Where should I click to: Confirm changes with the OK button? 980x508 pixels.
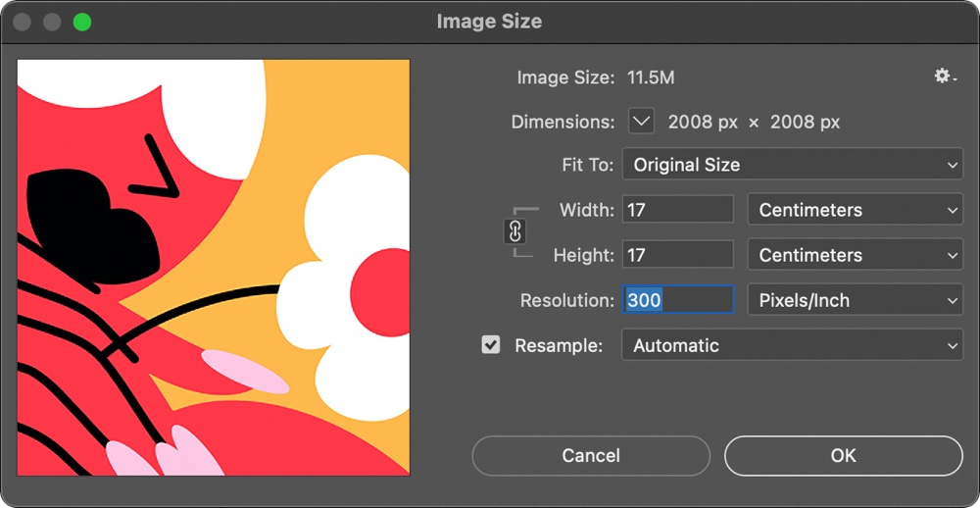(x=843, y=455)
